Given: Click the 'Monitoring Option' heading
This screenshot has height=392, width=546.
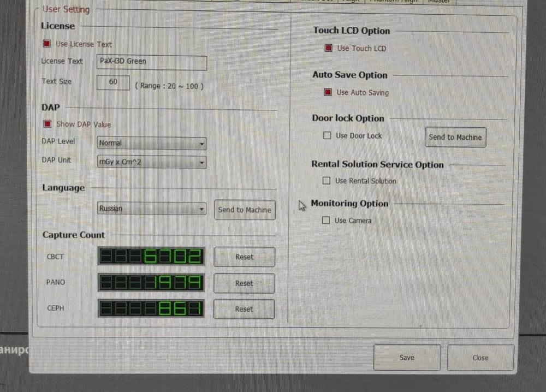Looking at the screenshot, I should [x=349, y=203].
